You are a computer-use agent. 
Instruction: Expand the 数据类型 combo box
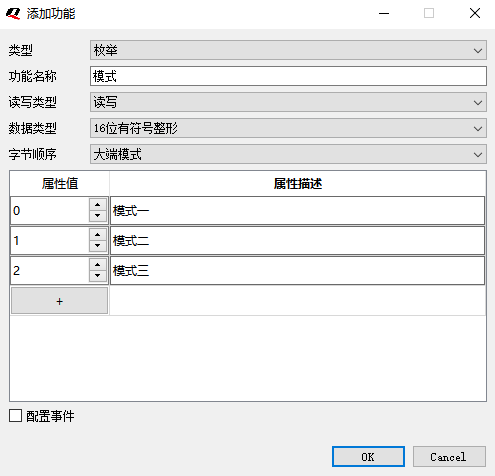pyautogui.click(x=288, y=128)
